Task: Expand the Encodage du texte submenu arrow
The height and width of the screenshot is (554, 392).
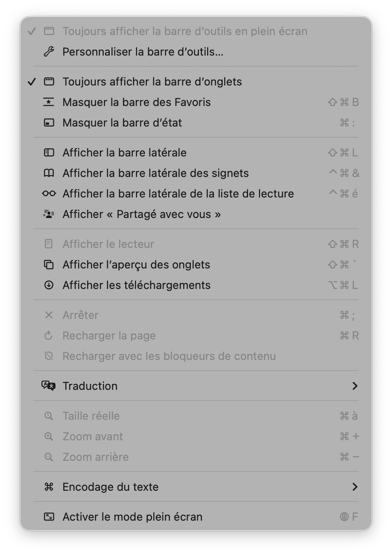Action: pos(354,487)
